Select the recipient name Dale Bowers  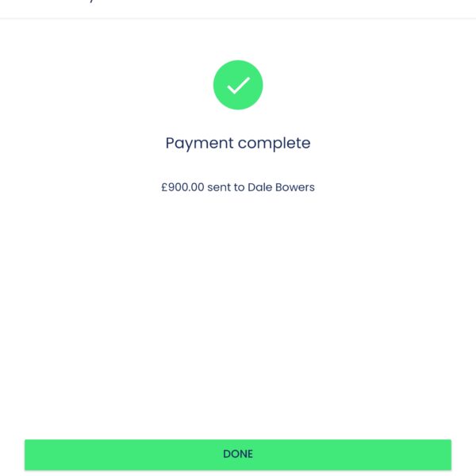281,188
